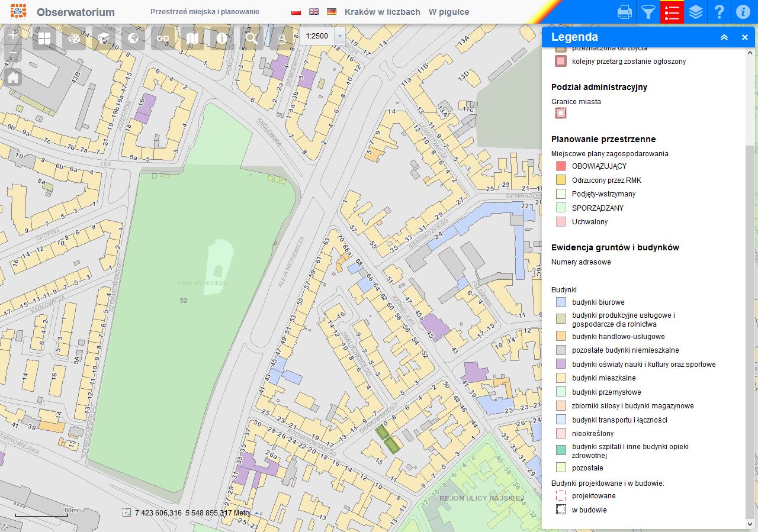Open the graduation cap tool
Image resolution: width=758 pixels, height=532 pixels.
(104, 39)
